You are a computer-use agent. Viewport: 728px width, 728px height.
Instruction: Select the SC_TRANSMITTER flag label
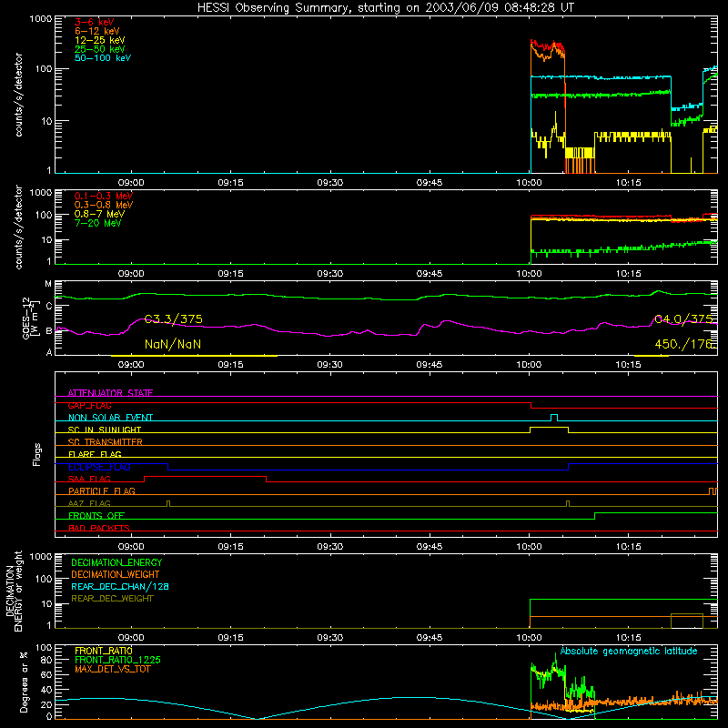click(x=105, y=442)
